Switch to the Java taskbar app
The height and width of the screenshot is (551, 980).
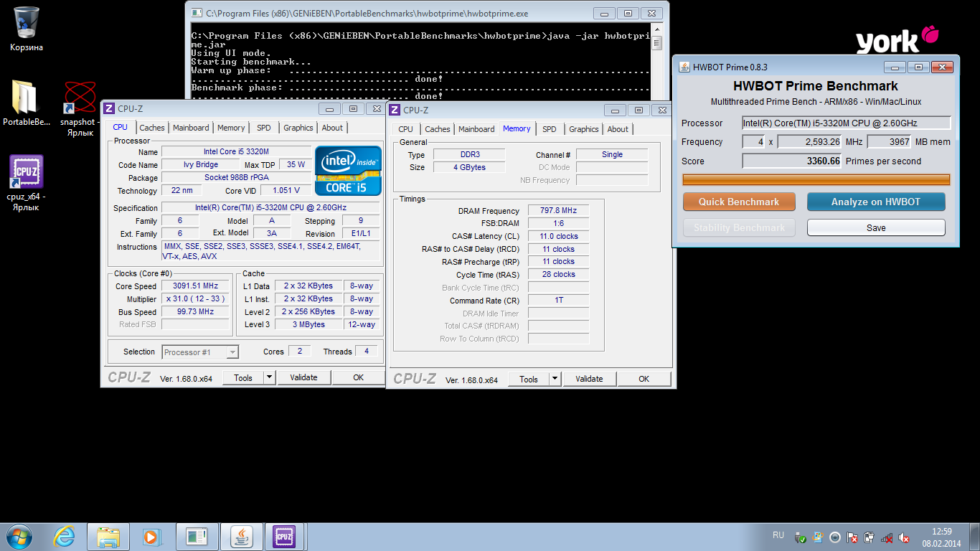coord(242,537)
